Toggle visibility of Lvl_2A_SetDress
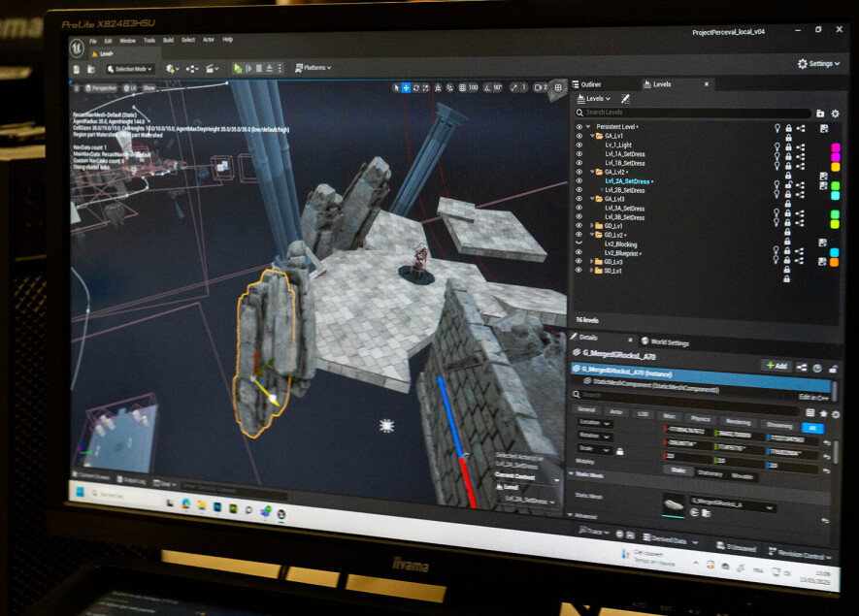This screenshot has height=616, width=859. tap(579, 180)
